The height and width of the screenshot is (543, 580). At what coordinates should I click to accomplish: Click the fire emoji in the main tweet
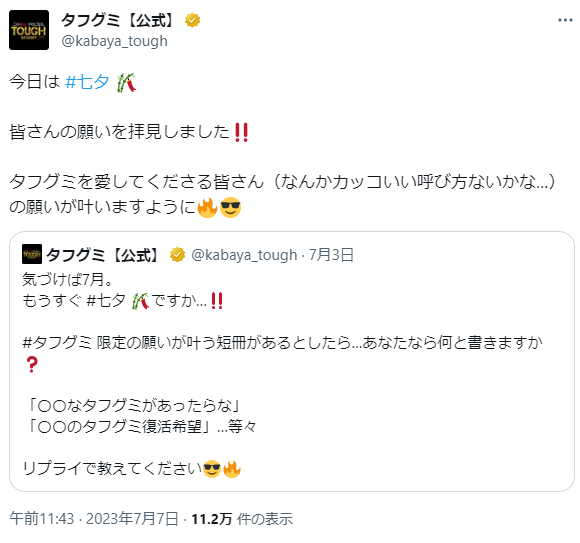click(207, 207)
